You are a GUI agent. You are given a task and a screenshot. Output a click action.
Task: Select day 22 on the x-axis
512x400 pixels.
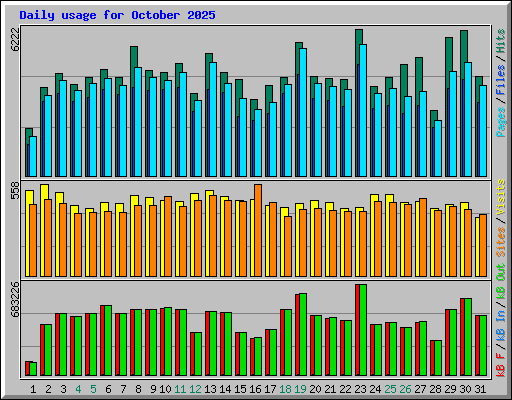345,389
